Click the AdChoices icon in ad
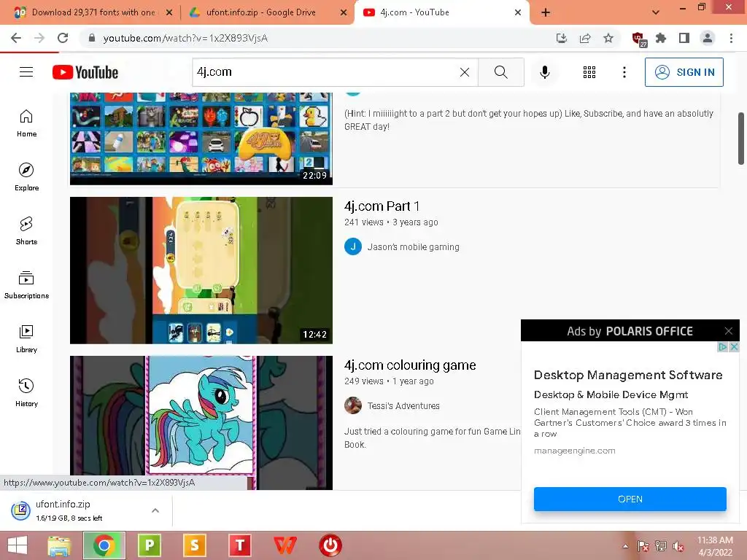 click(x=723, y=346)
